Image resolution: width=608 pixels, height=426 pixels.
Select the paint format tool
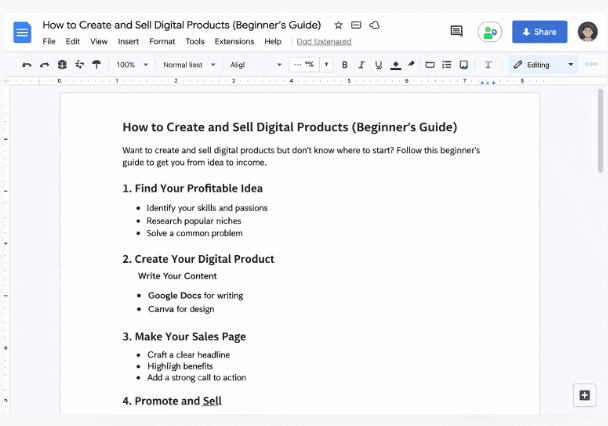click(96, 65)
